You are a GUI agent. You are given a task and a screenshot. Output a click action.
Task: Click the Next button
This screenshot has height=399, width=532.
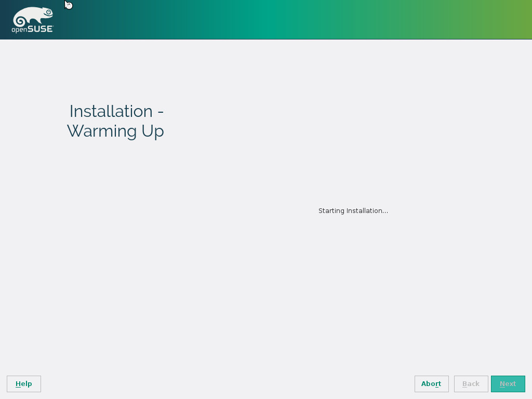508,384
